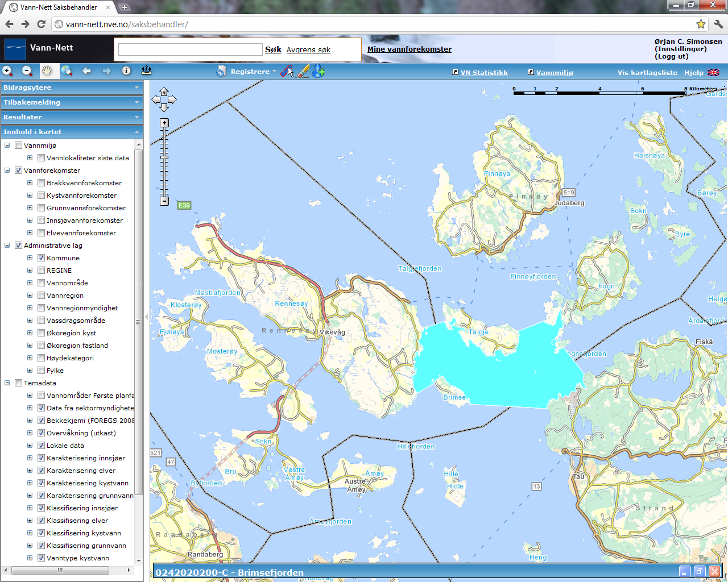Reload the browser page
The image size is (728, 582).
41,24
